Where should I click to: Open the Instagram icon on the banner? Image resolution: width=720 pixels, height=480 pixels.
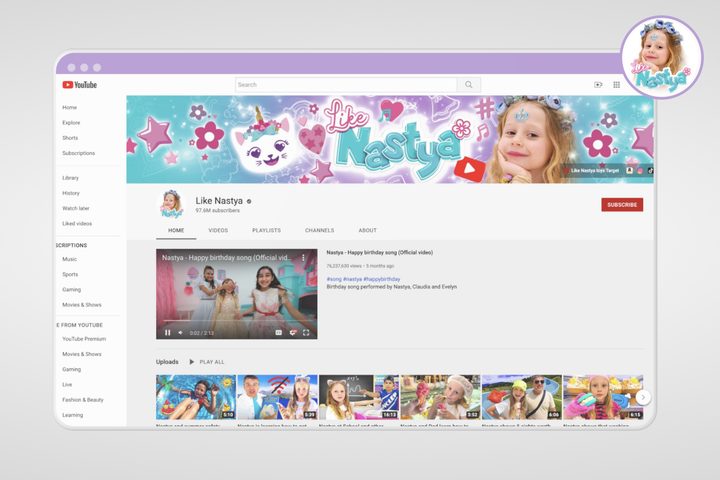[x=640, y=170]
